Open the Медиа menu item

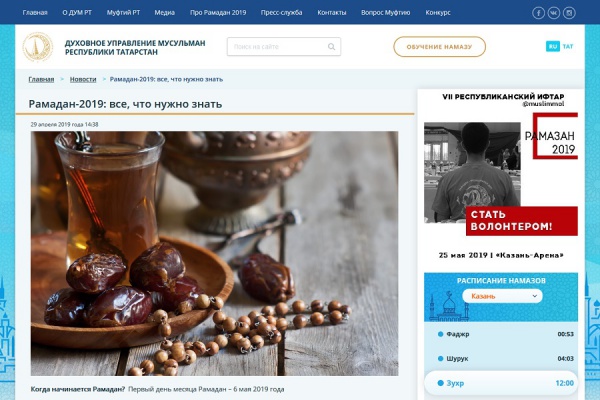click(165, 13)
